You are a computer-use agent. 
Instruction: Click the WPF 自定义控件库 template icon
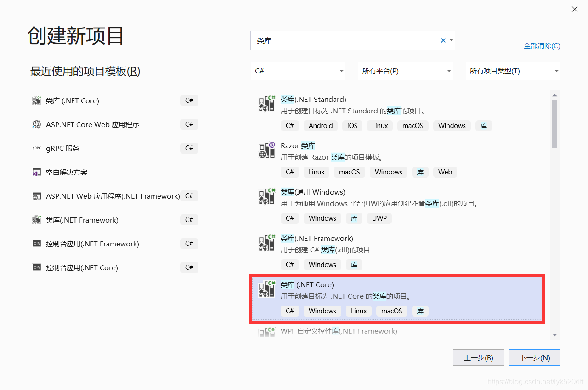(x=267, y=332)
